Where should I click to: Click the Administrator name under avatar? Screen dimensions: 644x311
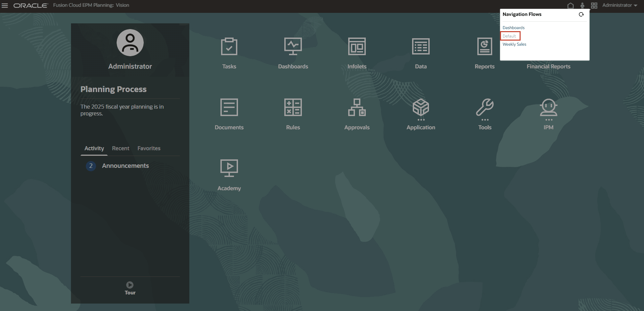(130, 66)
